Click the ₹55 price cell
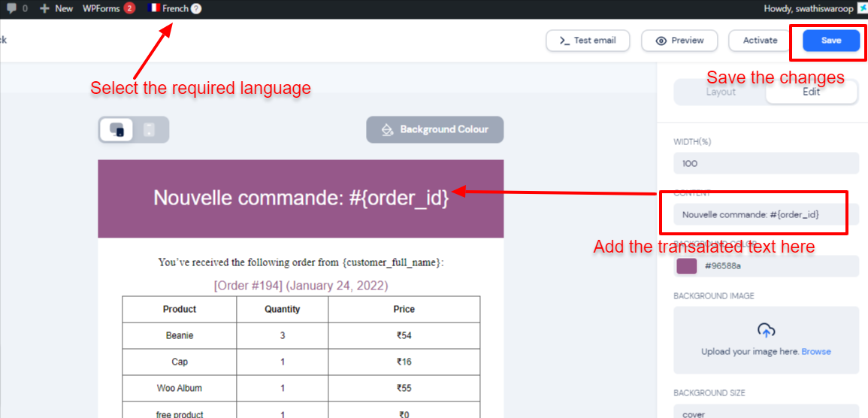The image size is (868, 418). pos(404,388)
